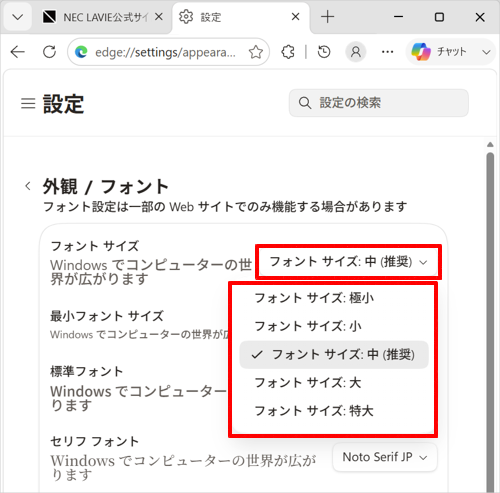This screenshot has height=493, width=500.
Task: Reload the page with refresh icon
Action: tap(49, 52)
